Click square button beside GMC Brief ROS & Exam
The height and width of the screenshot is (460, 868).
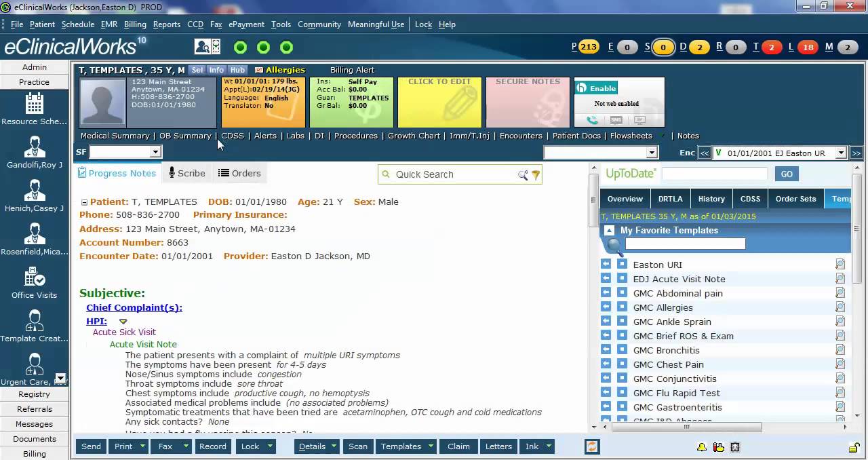click(x=622, y=336)
